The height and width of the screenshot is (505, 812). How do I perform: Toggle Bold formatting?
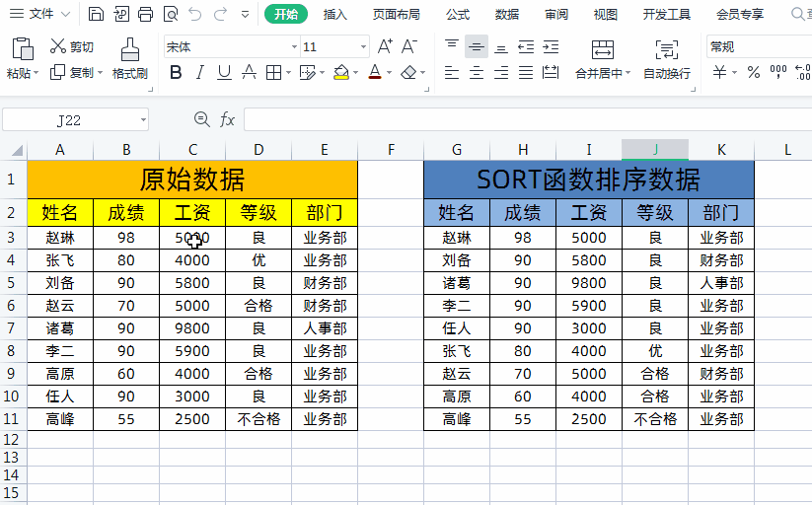(x=176, y=72)
